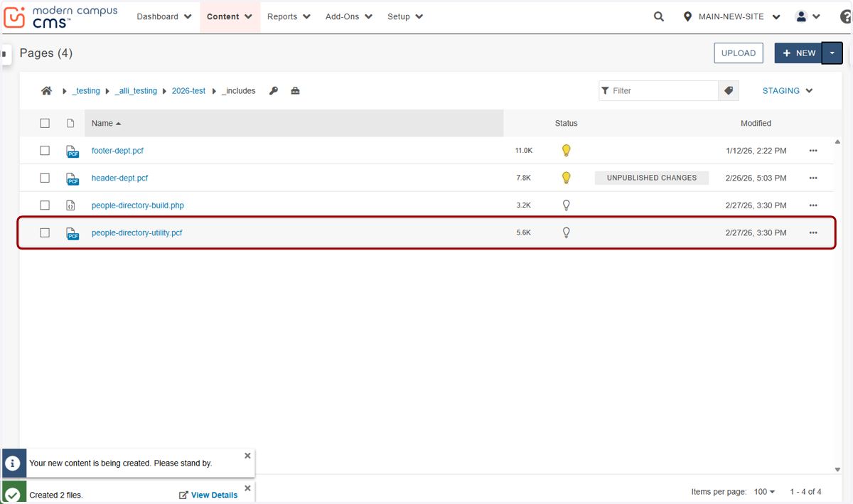Click the people-directory-build.php file icon
853x504 pixels.
71,205
